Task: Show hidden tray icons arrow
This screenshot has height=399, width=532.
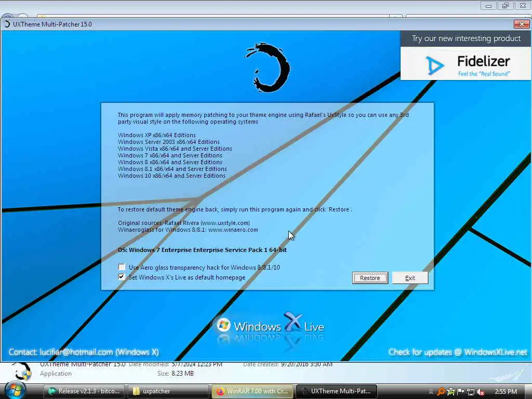Action: coord(431,392)
